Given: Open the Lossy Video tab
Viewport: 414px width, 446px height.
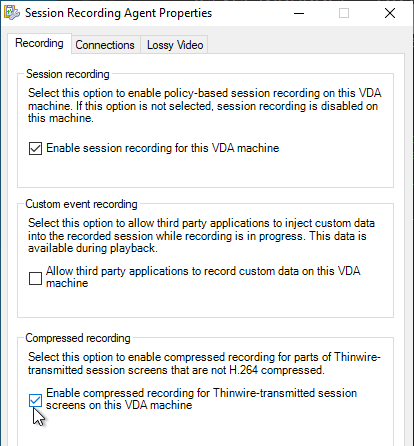Looking at the screenshot, I should click(x=175, y=45).
